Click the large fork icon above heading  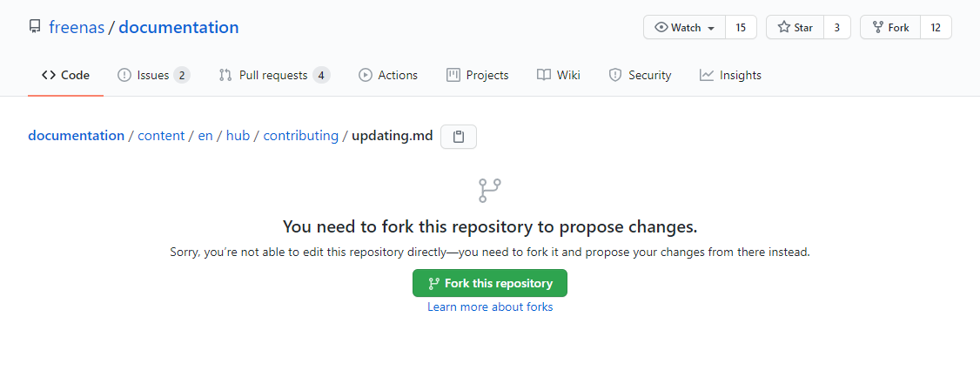(x=490, y=191)
